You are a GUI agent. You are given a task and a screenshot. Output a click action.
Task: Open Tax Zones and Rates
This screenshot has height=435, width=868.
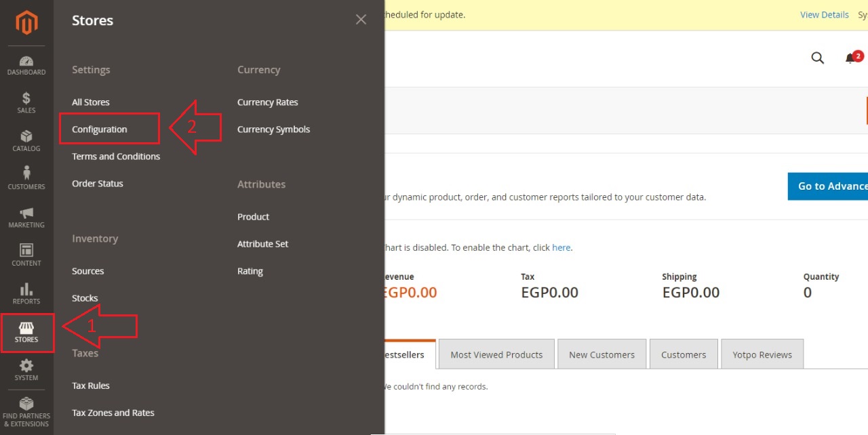(113, 413)
